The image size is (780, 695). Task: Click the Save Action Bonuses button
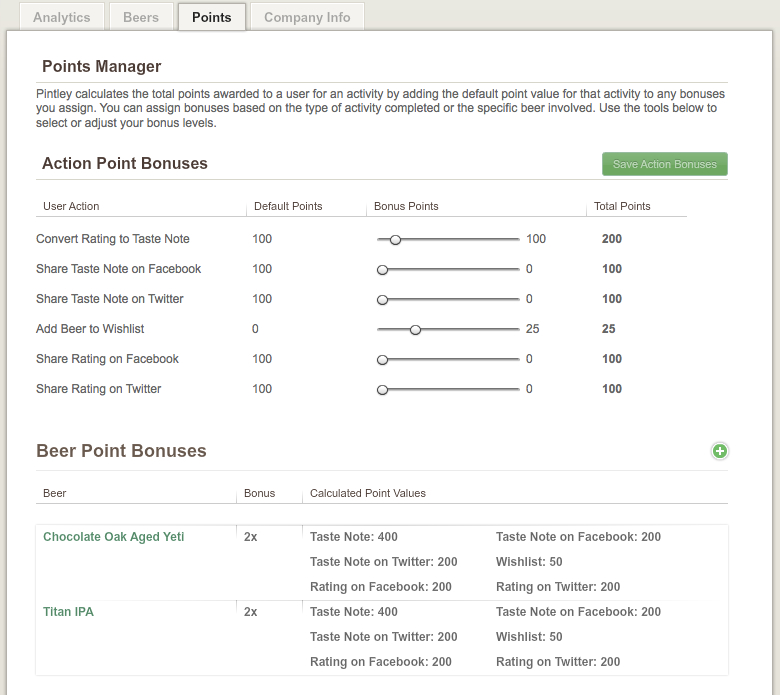point(665,164)
